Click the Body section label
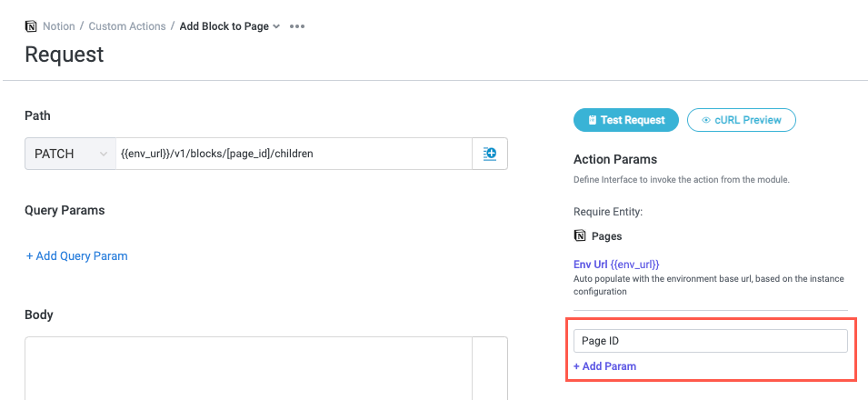Screen dimensions: 868x400 click(x=39, y=315)
